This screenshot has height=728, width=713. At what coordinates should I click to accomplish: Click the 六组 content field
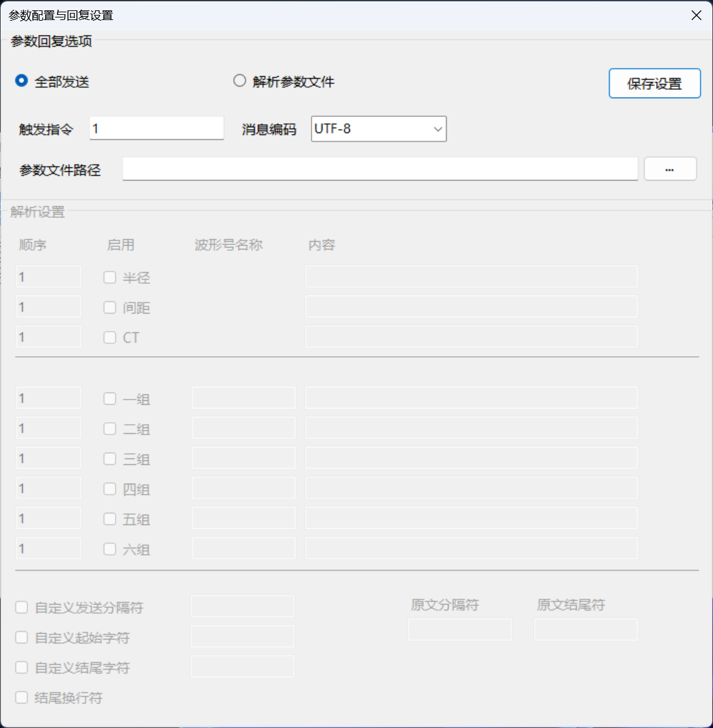click(x=472, y=548)
